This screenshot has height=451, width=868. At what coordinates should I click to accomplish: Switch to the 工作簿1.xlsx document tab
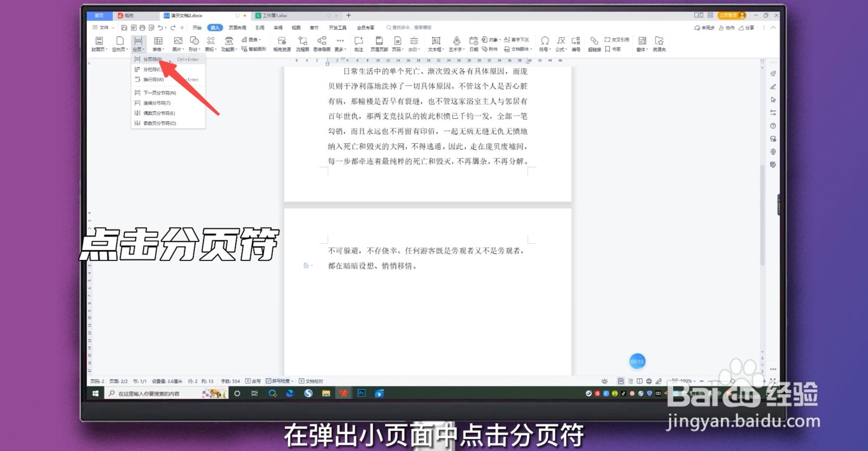coord(275,16)
